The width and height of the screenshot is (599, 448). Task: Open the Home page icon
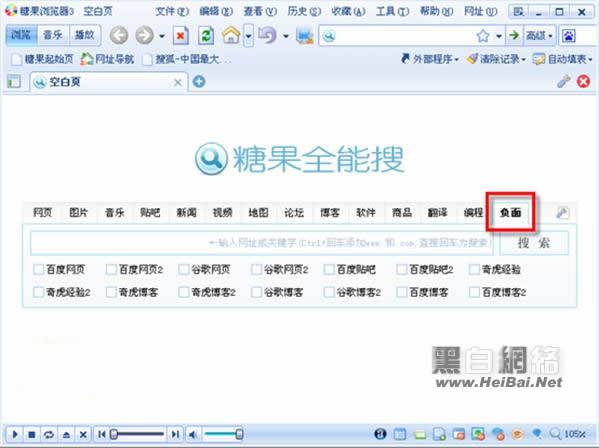(231, 35)
